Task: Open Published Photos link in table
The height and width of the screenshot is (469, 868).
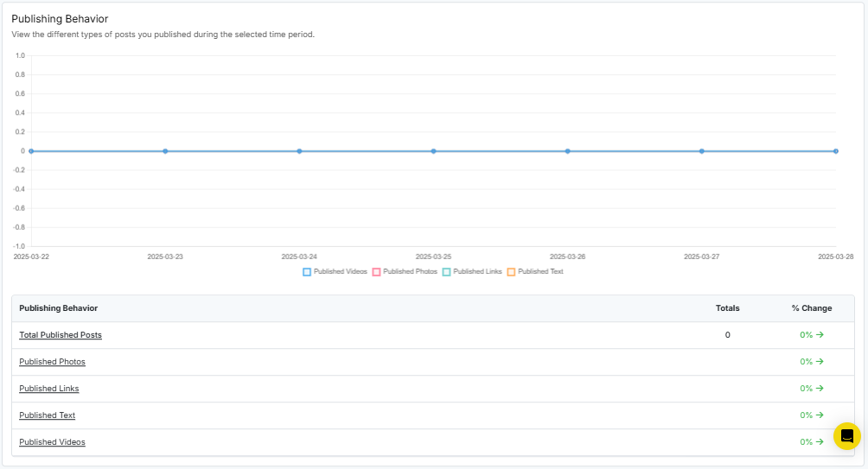Action: pos(52,362)
